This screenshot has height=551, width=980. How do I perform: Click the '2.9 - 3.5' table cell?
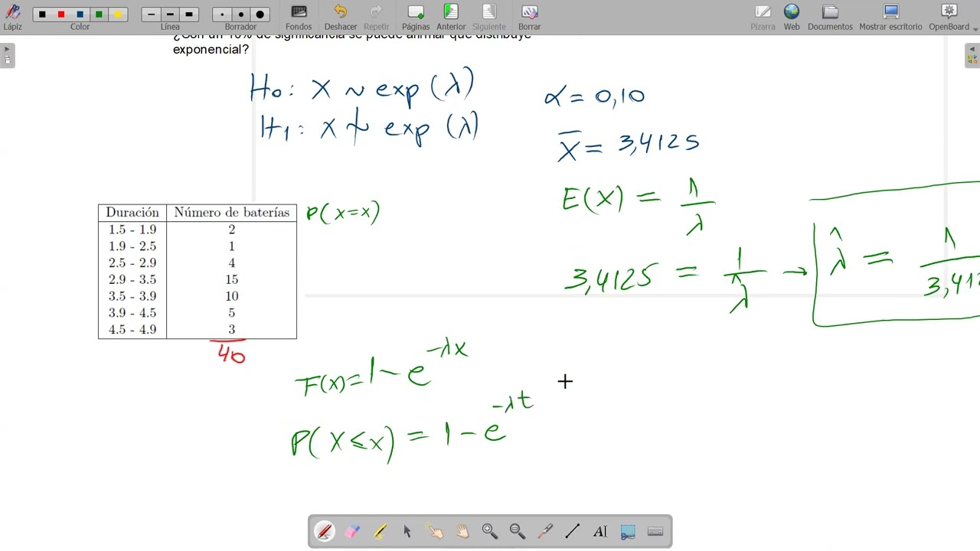click(x=132, y=279)
